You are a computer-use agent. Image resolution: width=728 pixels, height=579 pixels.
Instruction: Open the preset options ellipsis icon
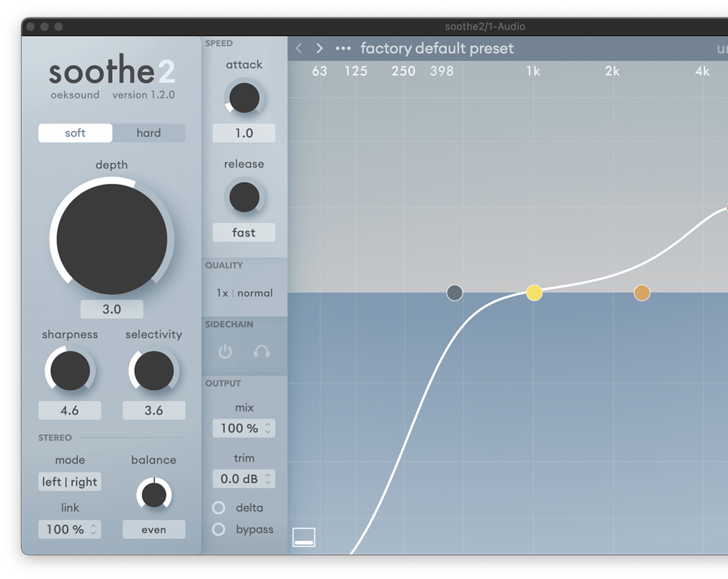[x=342, y=48]
